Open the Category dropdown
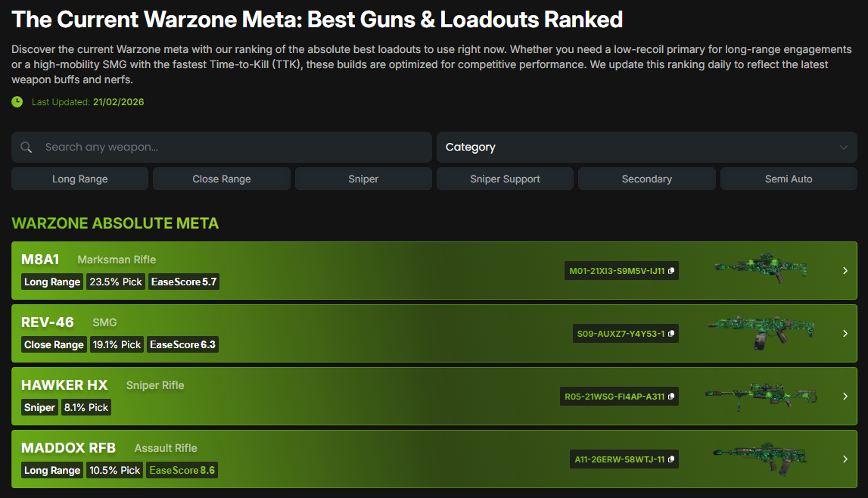The width and height of the screenshot is (868, 498). (x=647, y=147)
